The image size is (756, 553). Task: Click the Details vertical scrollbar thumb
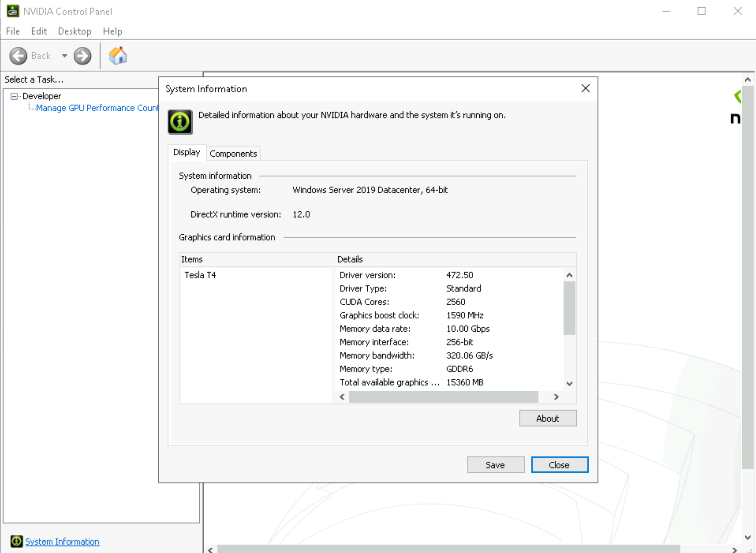point(569,308)
